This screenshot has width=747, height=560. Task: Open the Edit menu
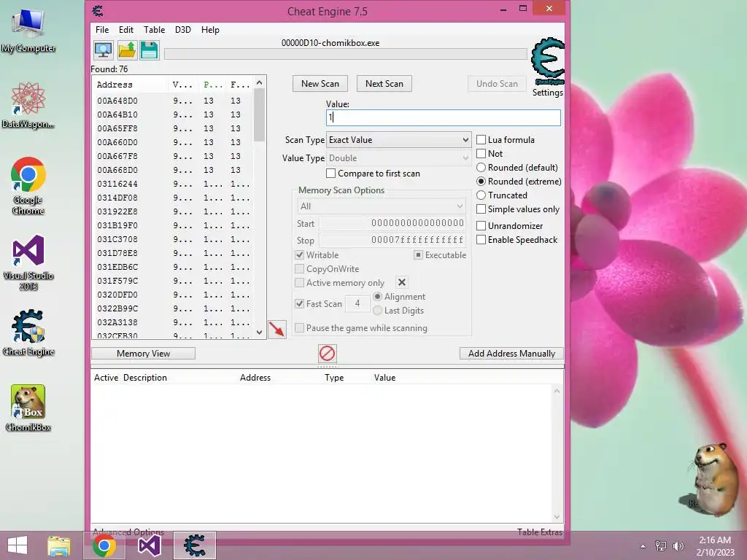pyautogui.click(x=125, y=29)
